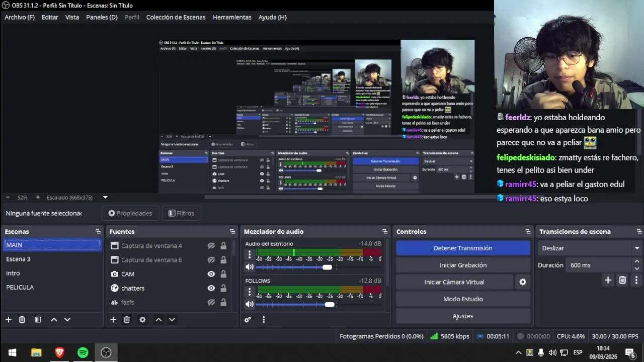Image resolution: width=644 pixels, height=362 pixels.
Task: Unlock the CAM source padlock
Action: pyautogui.click(x=223, y=274)
